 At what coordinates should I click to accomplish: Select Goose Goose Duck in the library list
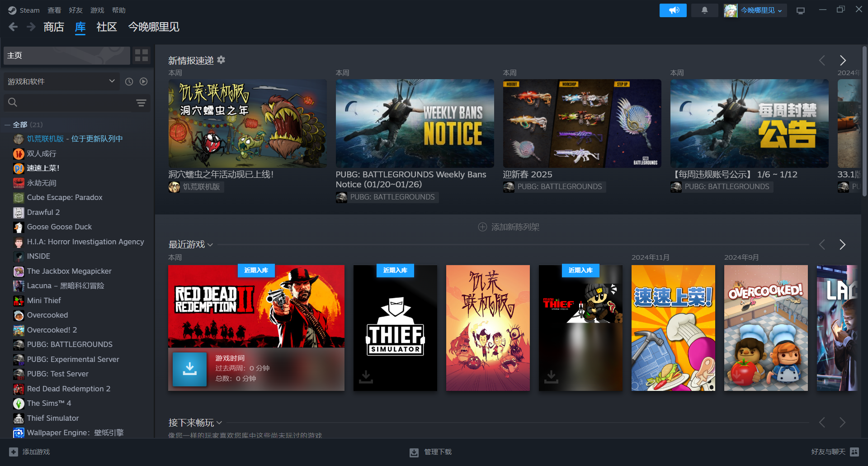click(x=59, y=227)
